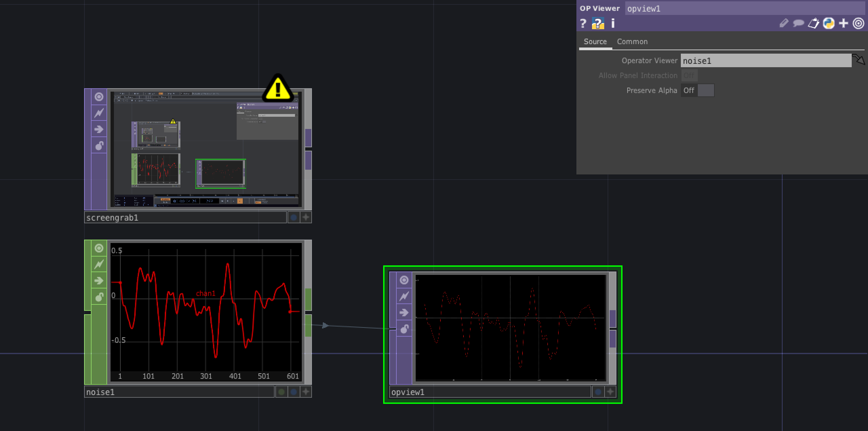Toggle viewer active flag on screengrab1
The width and height of the screenshot is (868, 431).
99,97
